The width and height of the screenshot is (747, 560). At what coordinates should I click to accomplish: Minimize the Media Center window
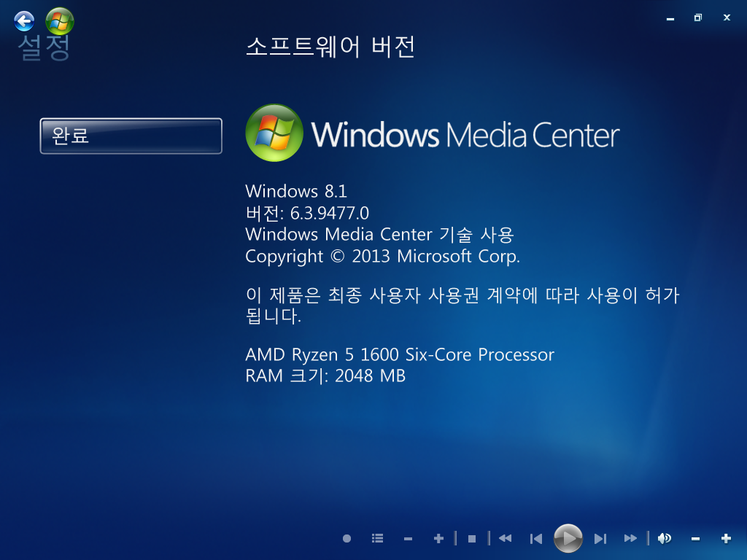coord(670,18)
